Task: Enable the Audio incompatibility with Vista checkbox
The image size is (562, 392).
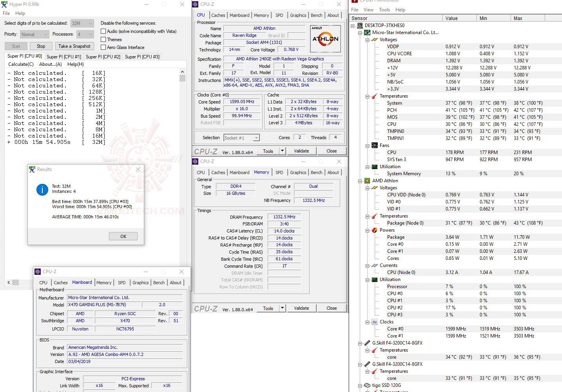Action: pos(103,31)
